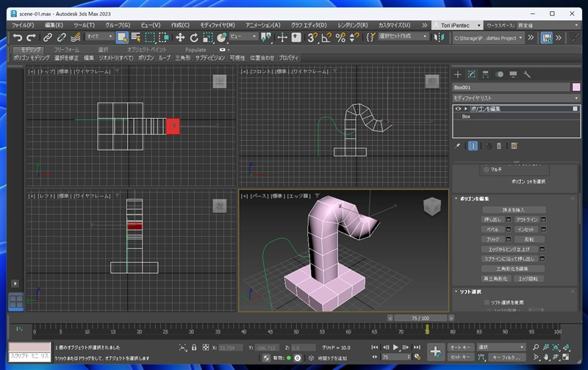Image resolution: width=588 pixels, height=370 pixels.
Task: Click the オートキー button
Action: 461,347
